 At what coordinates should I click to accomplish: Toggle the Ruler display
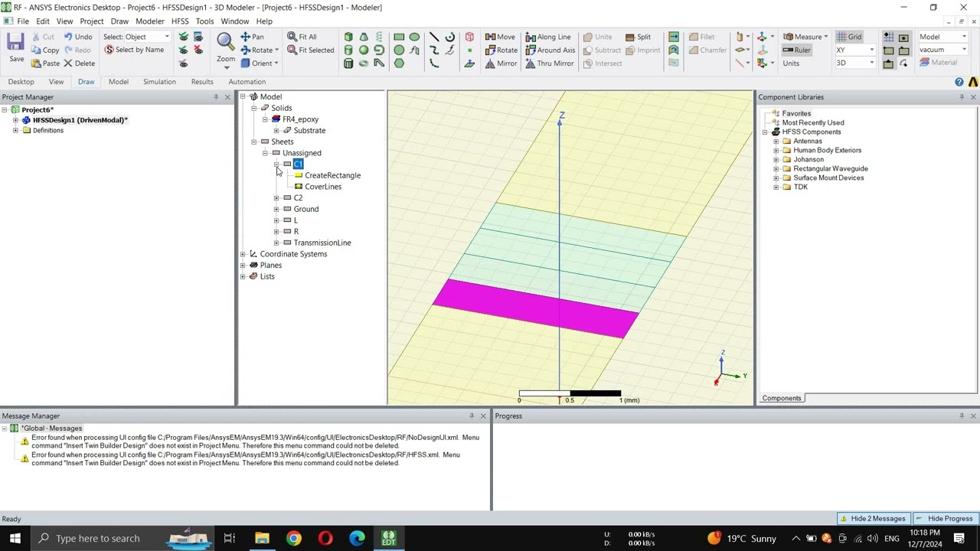coord(796,51)
